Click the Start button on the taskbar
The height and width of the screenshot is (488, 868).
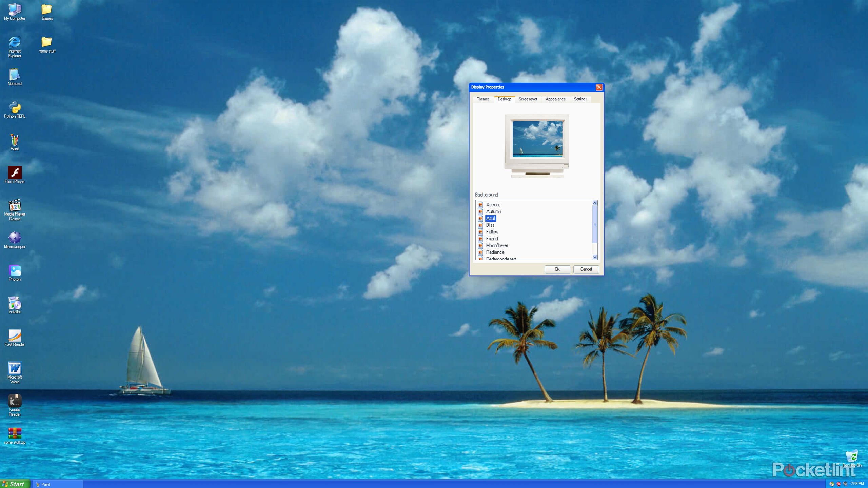(x=15, y=484)
